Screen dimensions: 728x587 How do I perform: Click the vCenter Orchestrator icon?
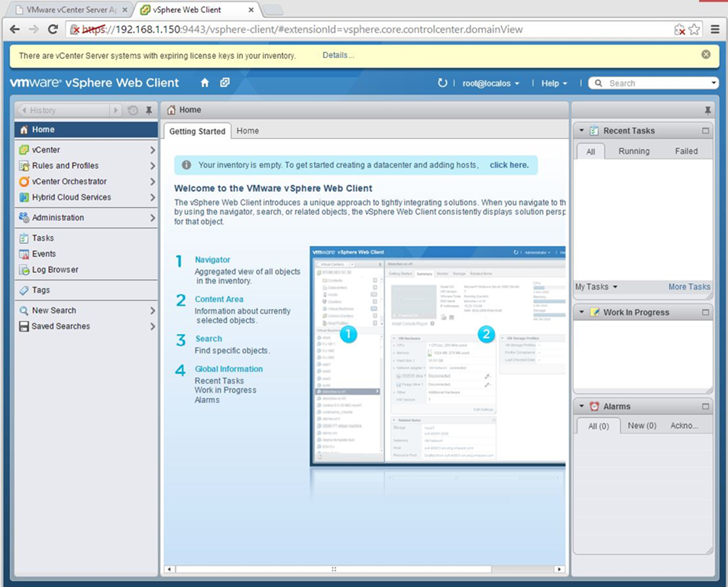[24, 182]
